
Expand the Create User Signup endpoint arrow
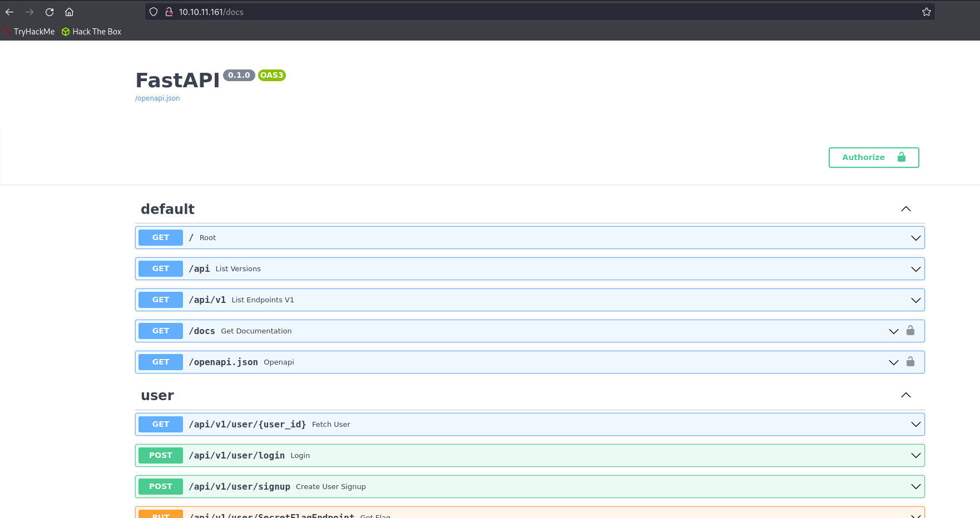pyautogui.click(x=916, y=487)
